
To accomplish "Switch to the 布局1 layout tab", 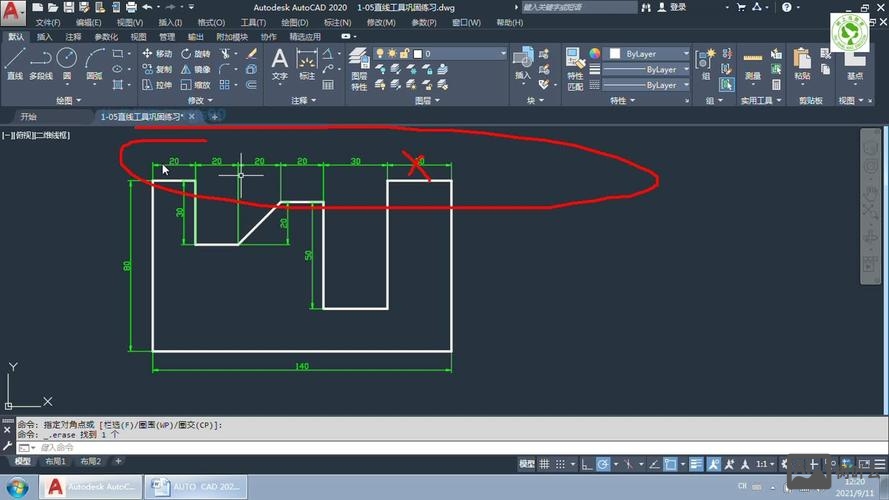I will point(56,462).
